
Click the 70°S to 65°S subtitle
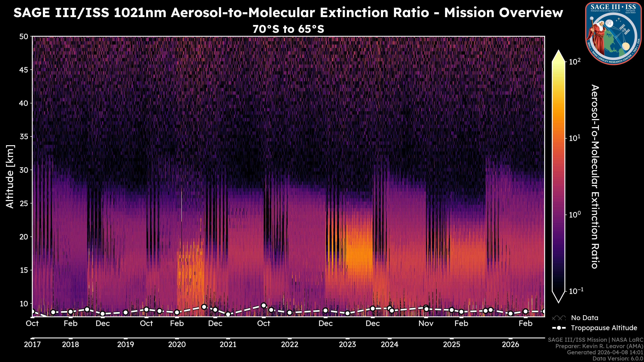click(288, 29)
